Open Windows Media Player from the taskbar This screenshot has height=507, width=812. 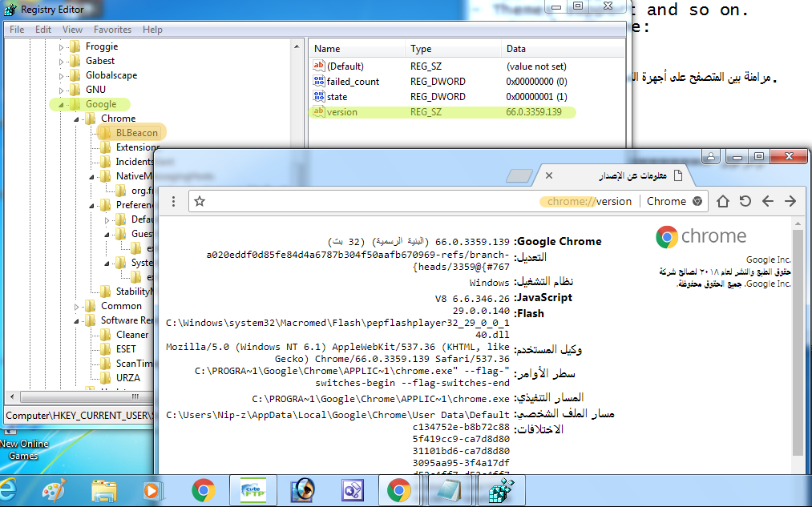153,490
